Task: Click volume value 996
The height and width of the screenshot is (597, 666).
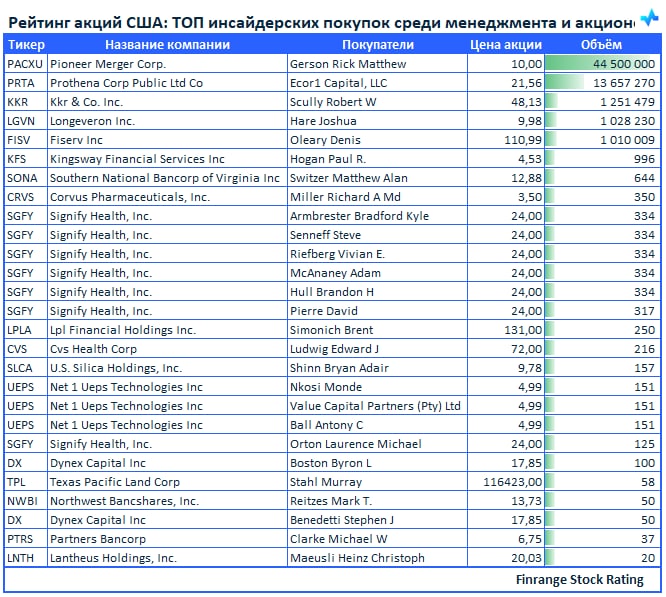Action: click(x=644, y=159)
